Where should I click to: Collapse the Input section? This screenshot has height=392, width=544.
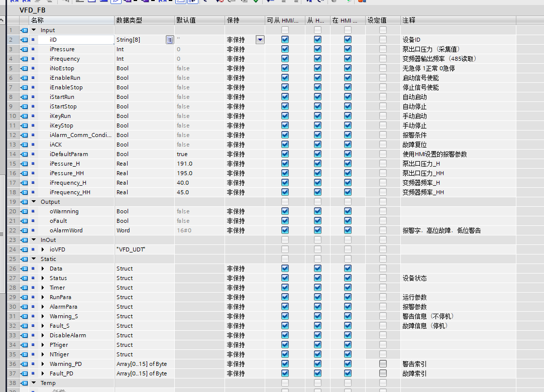34,30
